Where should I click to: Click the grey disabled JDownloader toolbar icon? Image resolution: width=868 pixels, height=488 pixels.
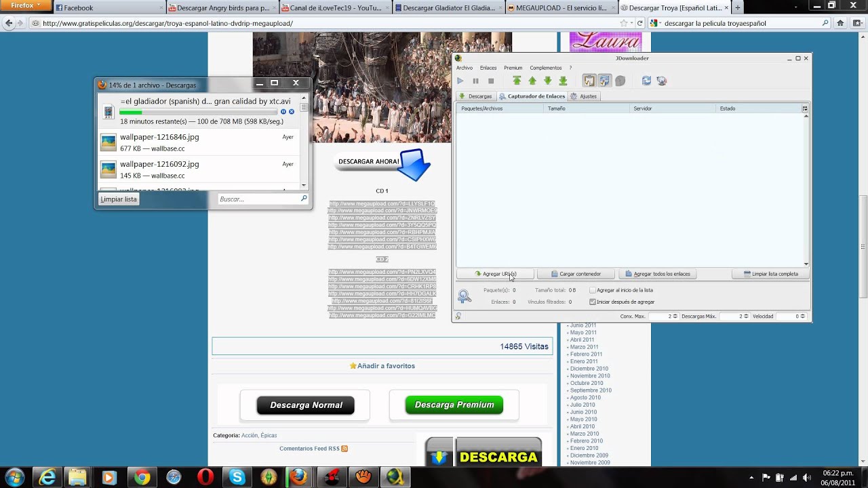click(620, 81)
